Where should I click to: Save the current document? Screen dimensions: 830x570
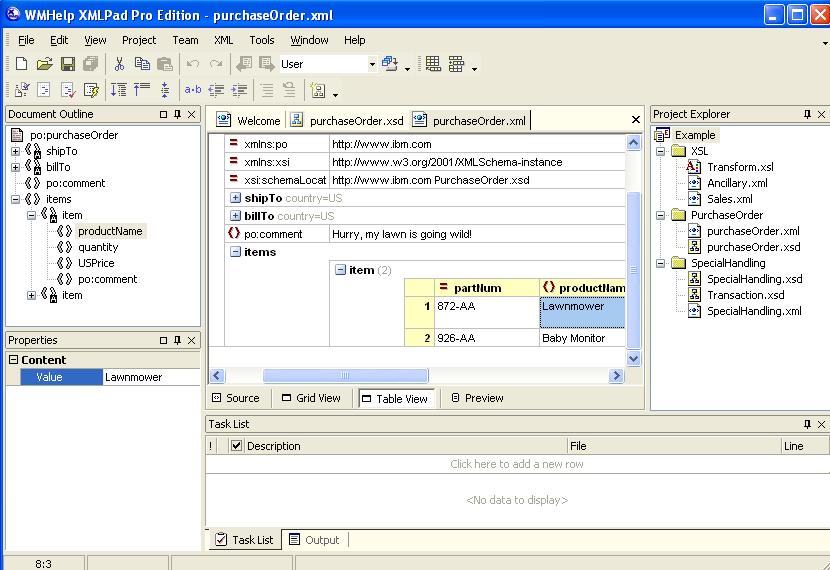click(68, 64)
